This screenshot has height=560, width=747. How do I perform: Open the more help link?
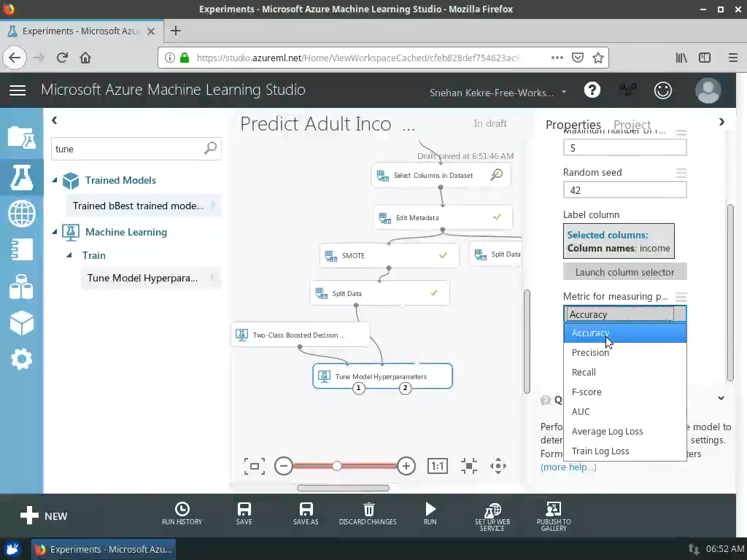tap(568, 467)
